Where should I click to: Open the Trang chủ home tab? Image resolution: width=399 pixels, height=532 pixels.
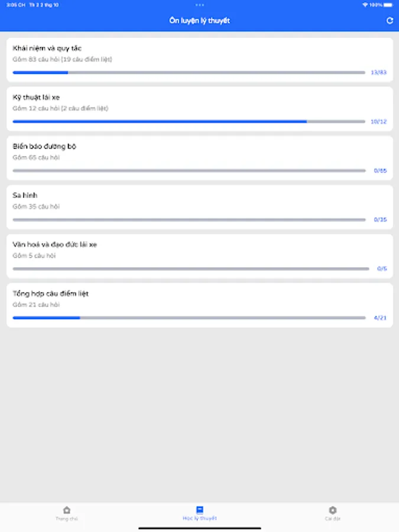67,512
